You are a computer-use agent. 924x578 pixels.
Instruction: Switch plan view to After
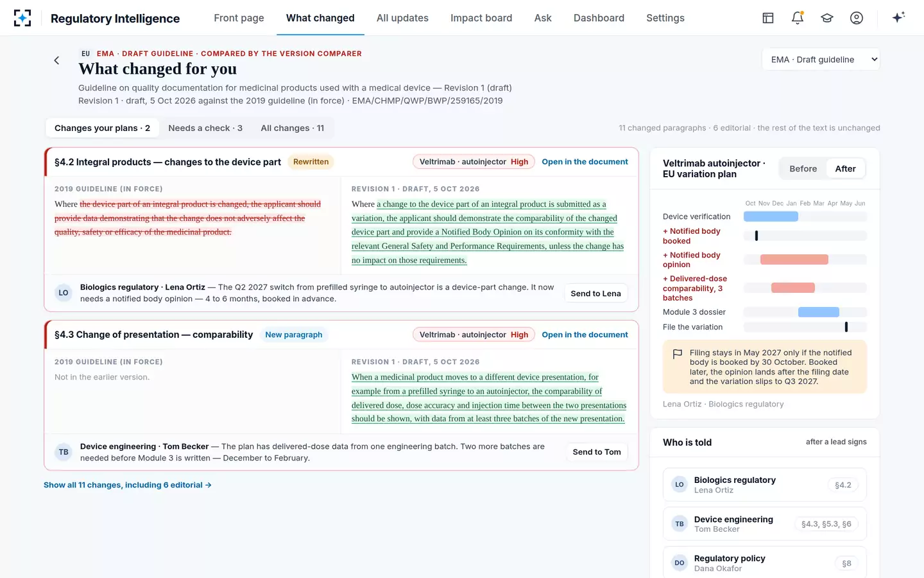pos(845,169)
